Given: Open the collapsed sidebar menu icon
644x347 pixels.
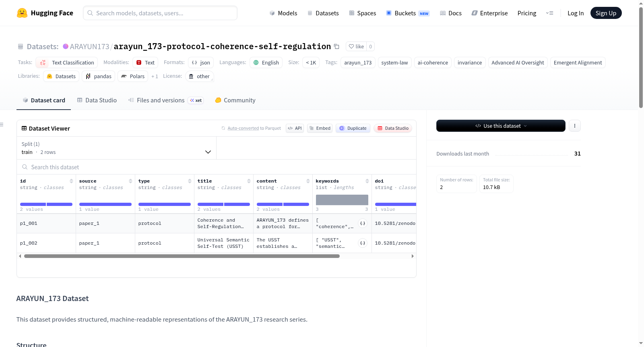Looking at the screenshot, I should pyautogui.click(x=2, y=125).
